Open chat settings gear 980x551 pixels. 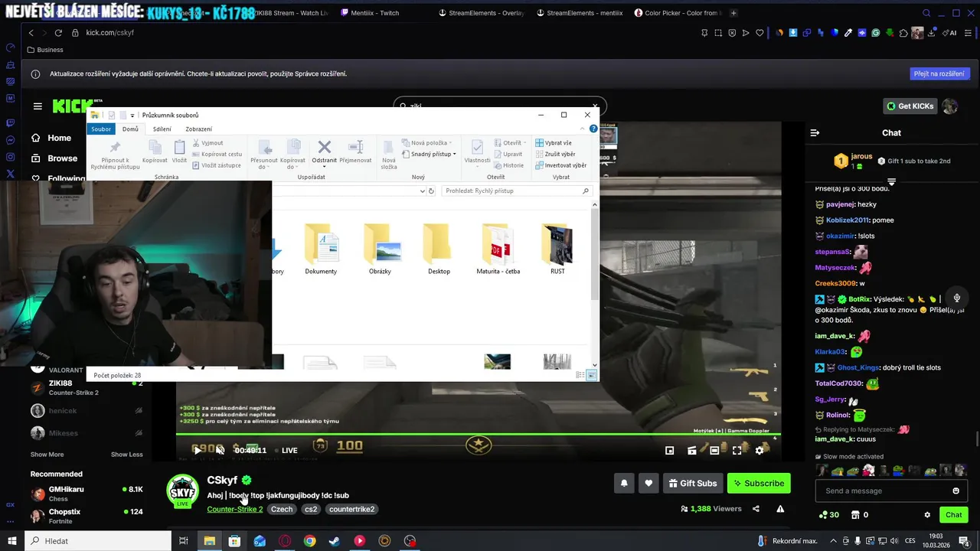(x=927, y=515)
